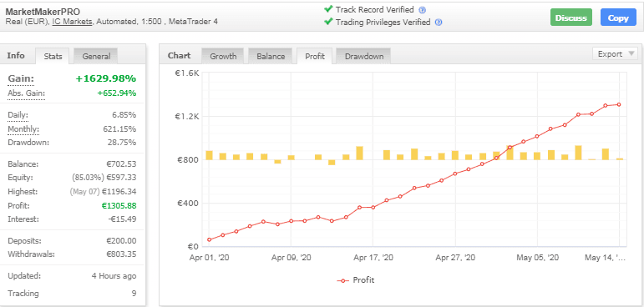Image resolution: width=644 pixels, height=307 pixels.
Task: Switch to the Balance chart tab
Action: [271, 56]
